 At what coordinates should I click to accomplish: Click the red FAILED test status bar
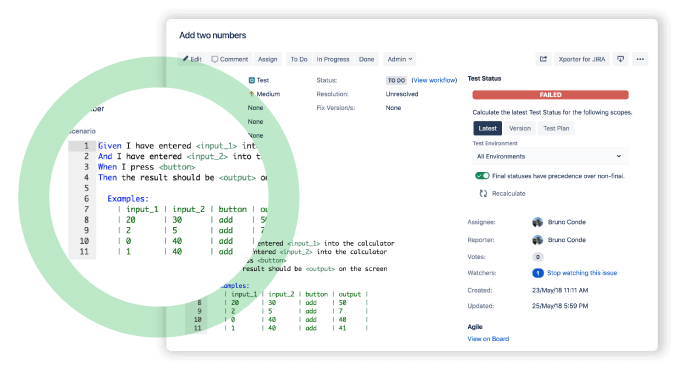pos(550,95)
